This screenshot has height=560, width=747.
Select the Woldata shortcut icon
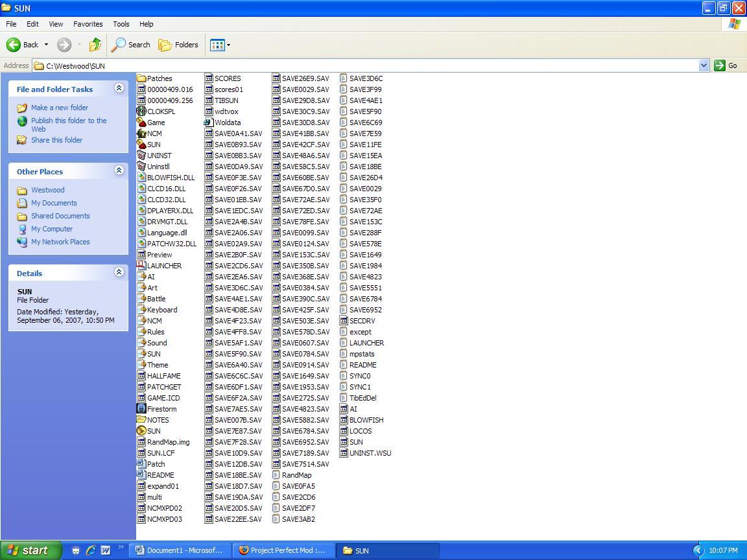209,122
